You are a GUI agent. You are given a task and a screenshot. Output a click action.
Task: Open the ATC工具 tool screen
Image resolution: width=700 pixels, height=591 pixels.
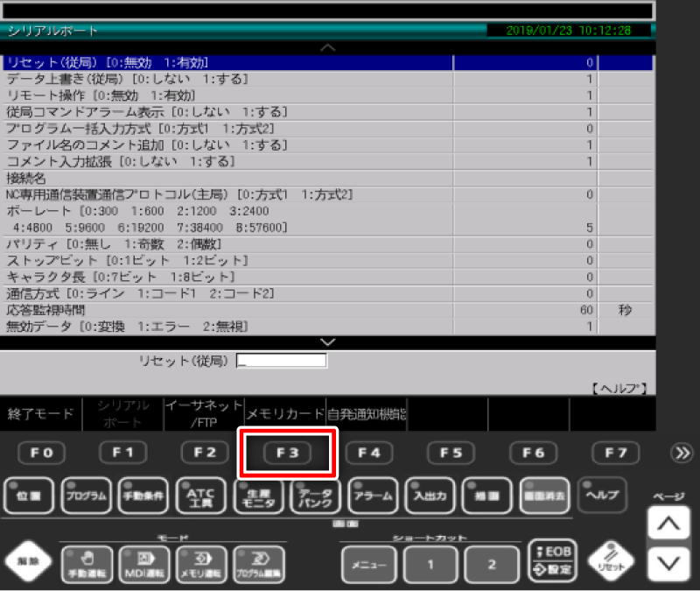(x=201, y=496)
